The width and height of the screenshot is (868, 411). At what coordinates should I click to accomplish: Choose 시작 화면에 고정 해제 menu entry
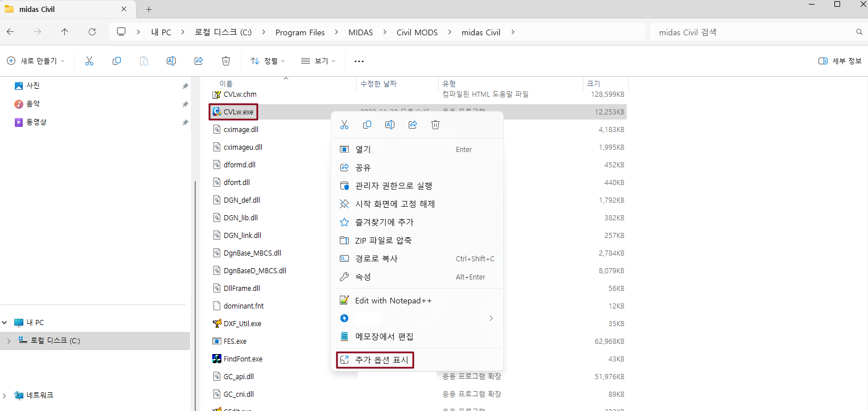[417, 204]
